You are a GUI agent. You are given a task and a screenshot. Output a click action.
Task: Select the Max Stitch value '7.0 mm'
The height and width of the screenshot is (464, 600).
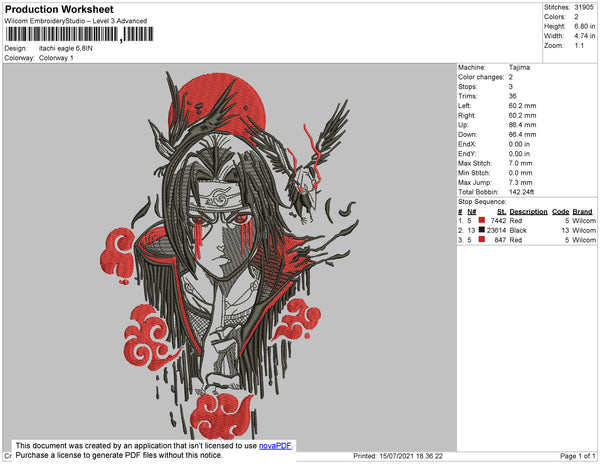520,163
